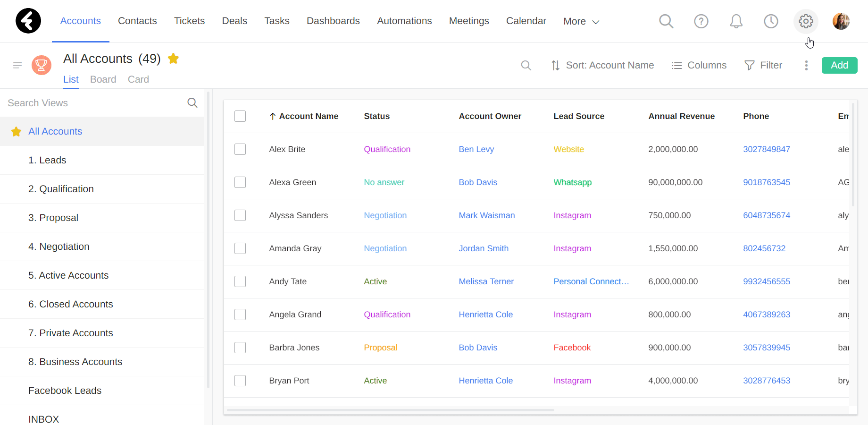Click sort arrow in Account Name header
This screenshot has height=425, width=868.
[273, 116]
